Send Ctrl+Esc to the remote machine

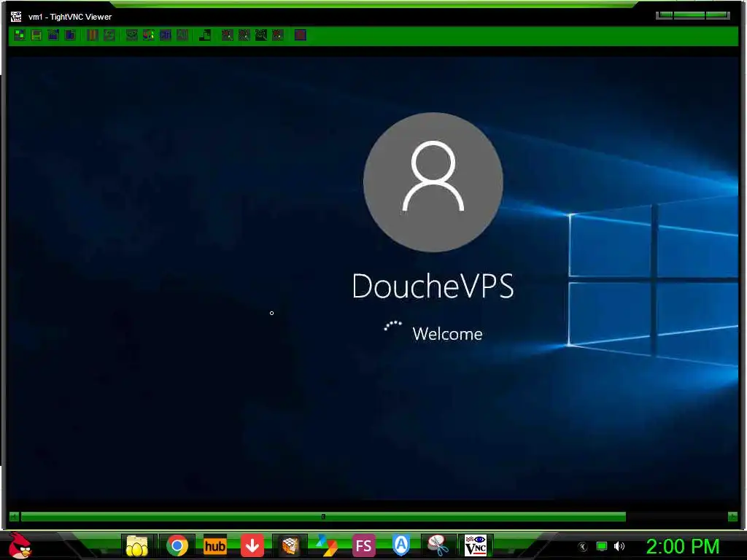(149, 35)
